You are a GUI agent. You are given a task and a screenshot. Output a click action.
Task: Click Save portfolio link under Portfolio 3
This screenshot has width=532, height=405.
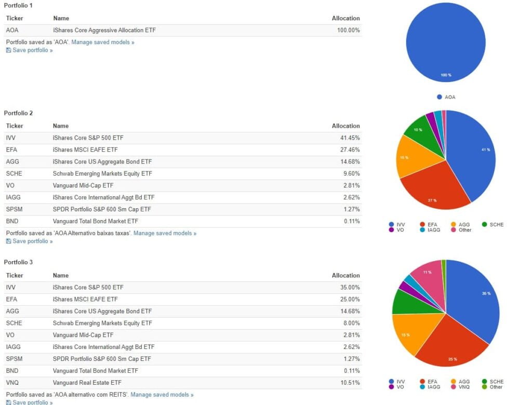pyautogui.click(x=32, y=402)
